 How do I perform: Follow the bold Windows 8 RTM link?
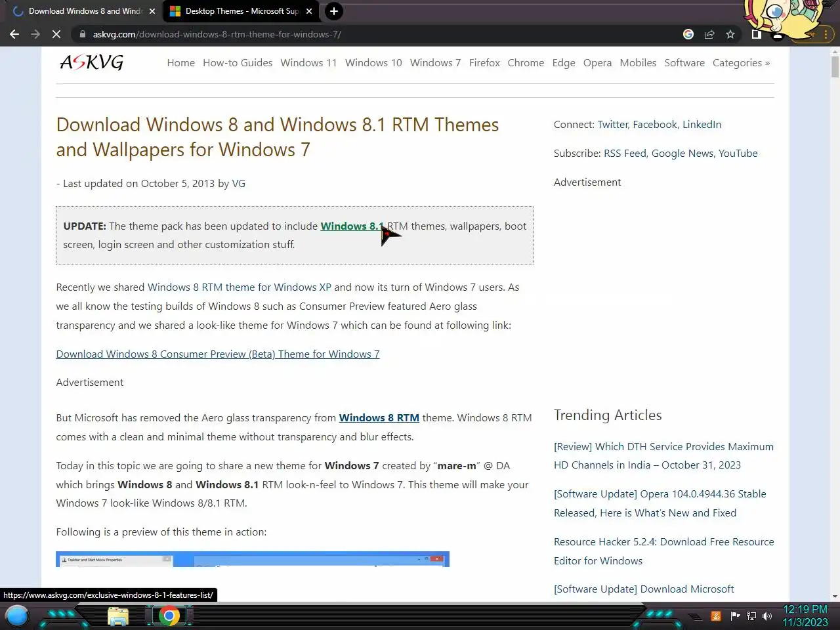tap(379, 418)
